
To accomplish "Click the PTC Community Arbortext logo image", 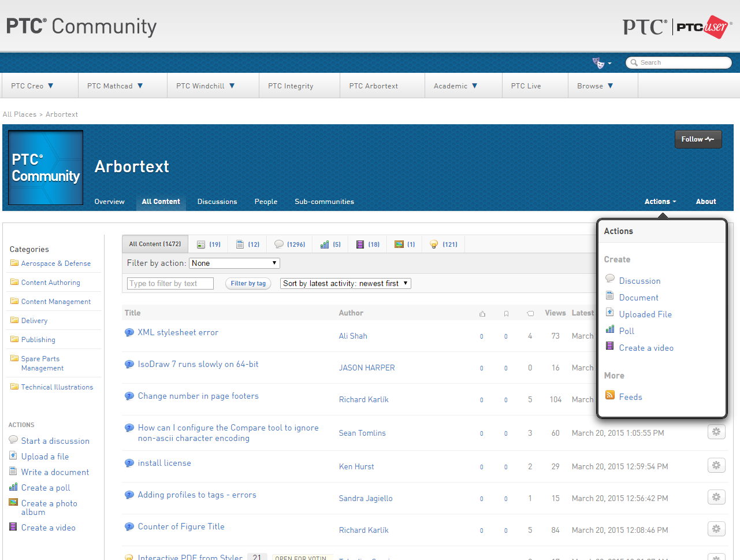I will point(46,168).
